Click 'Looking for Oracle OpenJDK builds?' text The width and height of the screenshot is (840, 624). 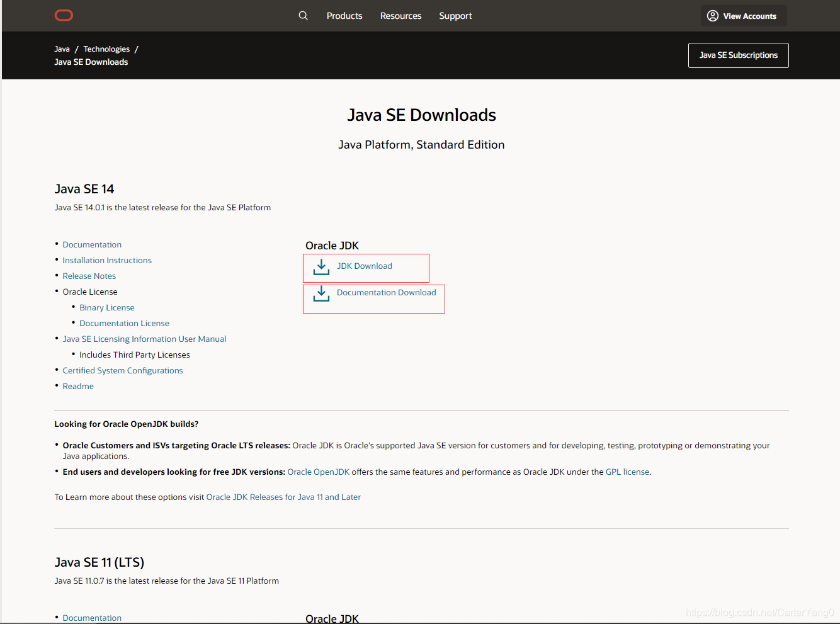click(127, 424)
